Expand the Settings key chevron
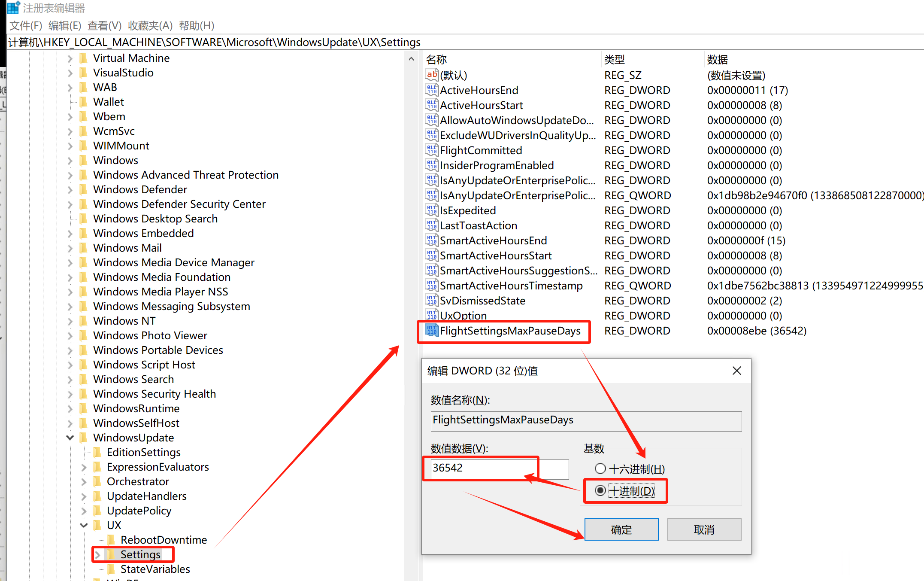 click(x=97, y=555)
